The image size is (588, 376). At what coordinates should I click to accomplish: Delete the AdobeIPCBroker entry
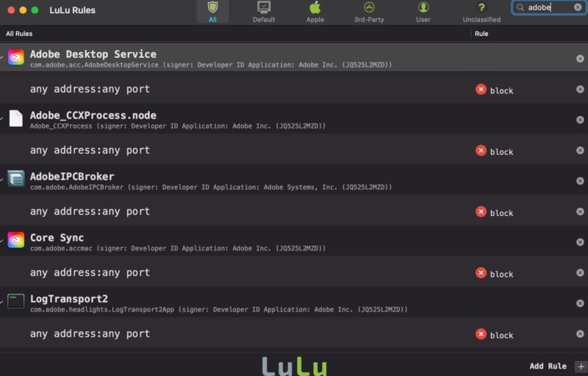pos(580,181)
